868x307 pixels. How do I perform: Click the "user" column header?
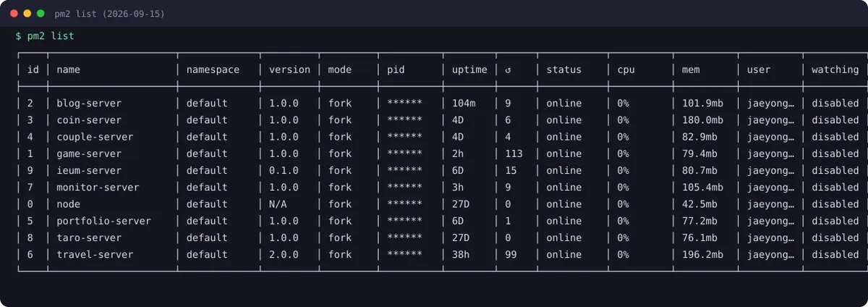point(759,70)
